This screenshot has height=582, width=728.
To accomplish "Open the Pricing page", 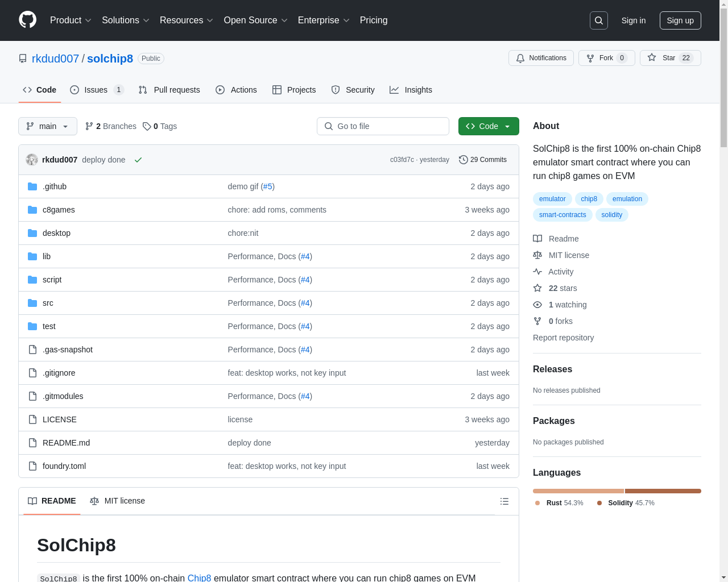I will (x=374, y=20).
